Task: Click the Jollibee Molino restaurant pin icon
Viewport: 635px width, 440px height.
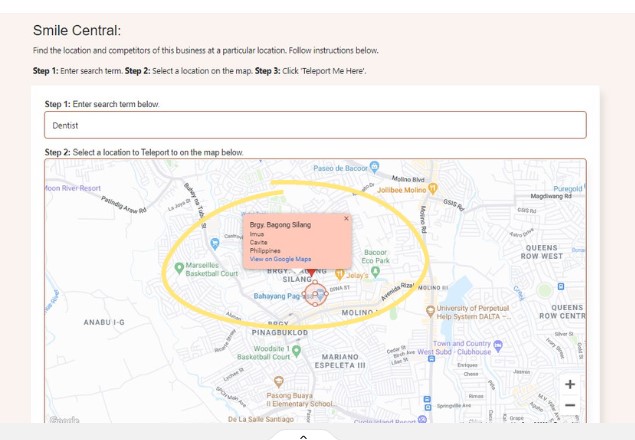Action: click(433, 188)
